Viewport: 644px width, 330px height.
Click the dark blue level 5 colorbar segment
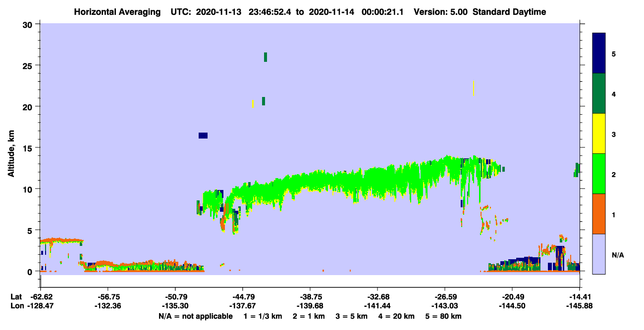(x=599, y=53)
